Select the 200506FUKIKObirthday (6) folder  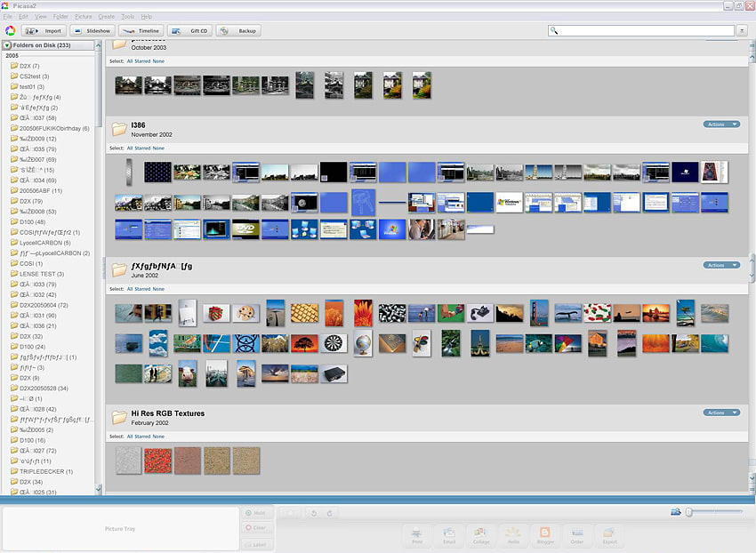coord(50,128)
